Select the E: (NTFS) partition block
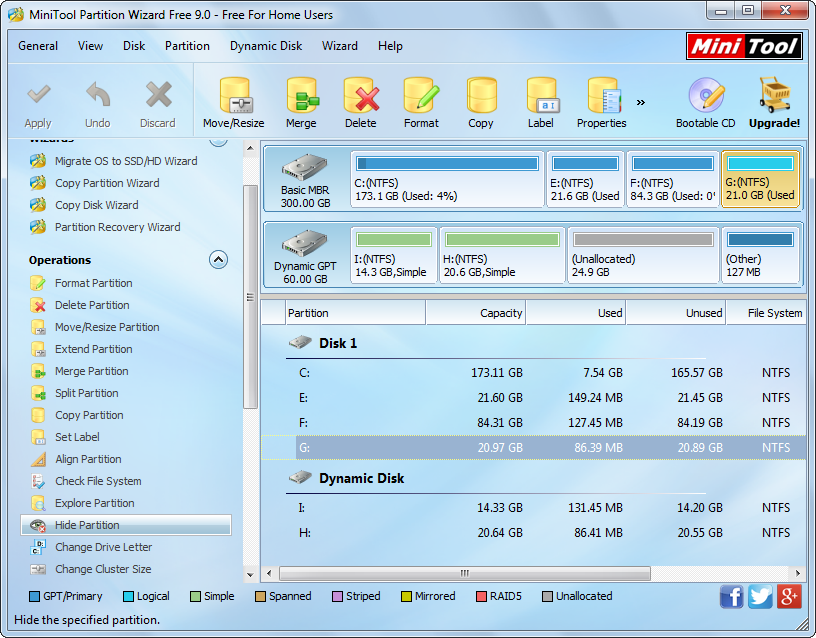 pyautogui.click(x=585, y=180)
